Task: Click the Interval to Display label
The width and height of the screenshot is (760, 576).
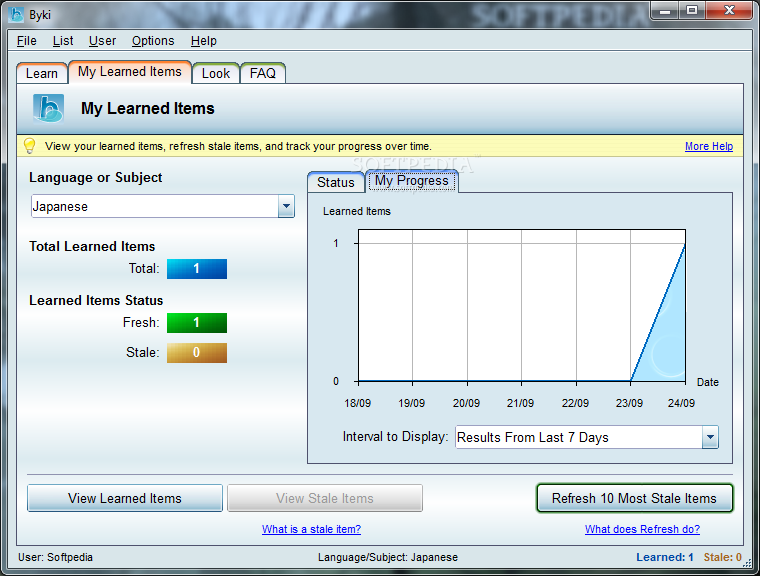Action: (x=395, y=437)
